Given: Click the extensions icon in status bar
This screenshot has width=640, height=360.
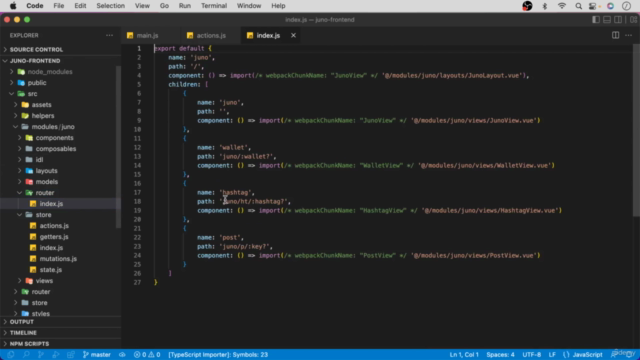Looking at the screenshot, I should pos(71,355).
